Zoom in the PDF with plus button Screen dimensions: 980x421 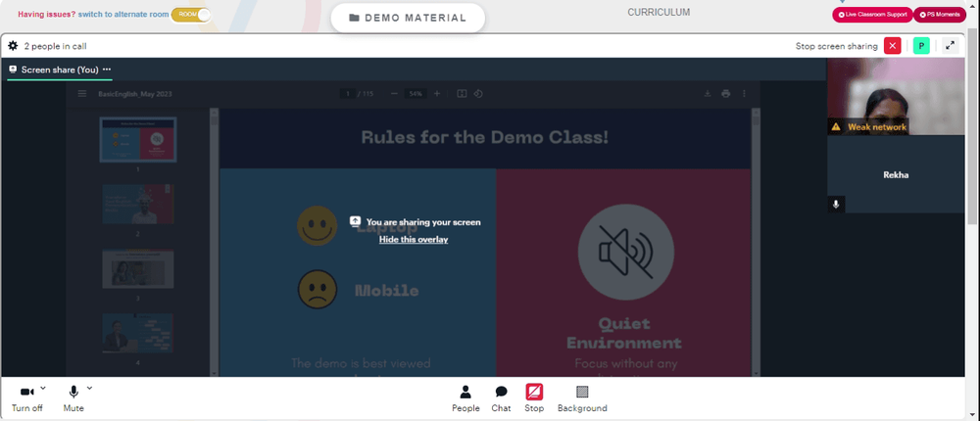tap(437, 94)
